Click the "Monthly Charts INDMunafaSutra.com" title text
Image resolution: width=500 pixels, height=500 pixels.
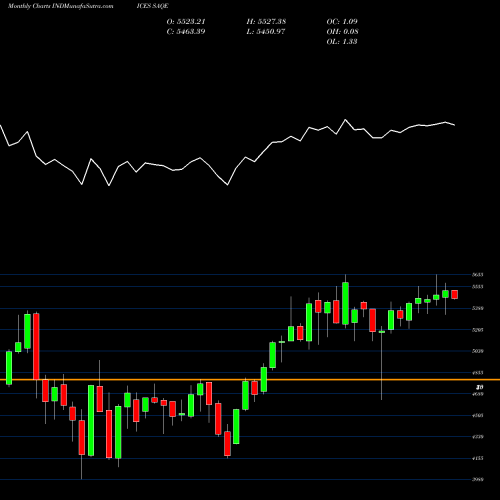[60, 6]
